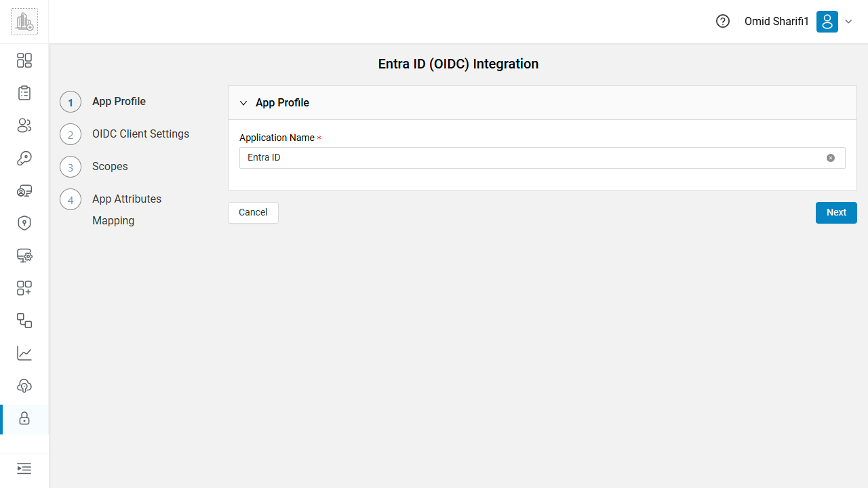Screen dimensions: 868x488
Task: Open the users icon in sidebar
Action: tap(24, 125)
